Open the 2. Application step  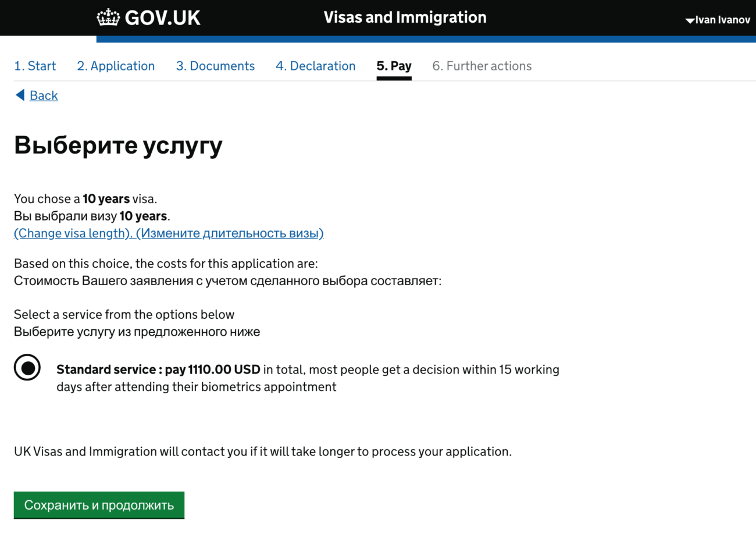(x=116, y=66)
